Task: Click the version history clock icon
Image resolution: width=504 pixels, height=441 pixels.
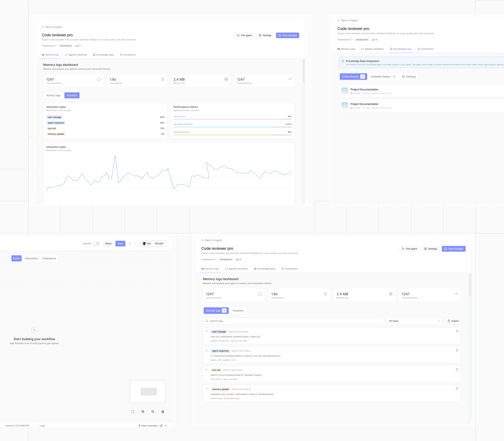Action: pyautogui.click(x=130, y=244)
